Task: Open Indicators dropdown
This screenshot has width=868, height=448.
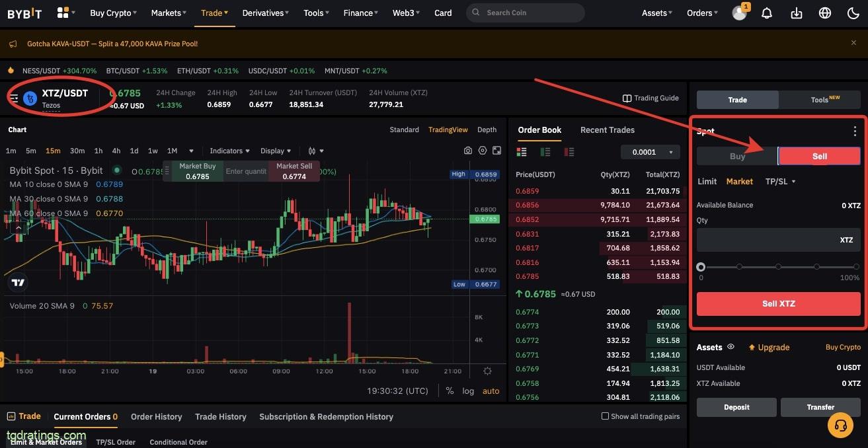Action: [x=230, y=151]
